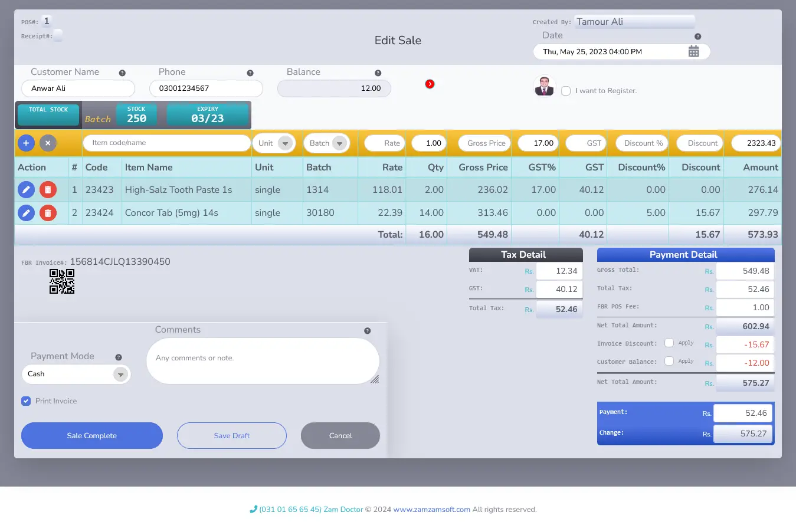The width and height of the screenshot is (796, 532).
Task: Click the blue plus add item icon
Action: [26, 143]
